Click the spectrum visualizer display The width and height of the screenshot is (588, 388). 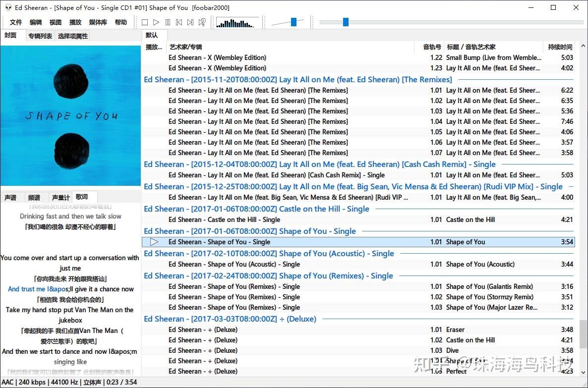pyautogui.click(x=237, y=22)
